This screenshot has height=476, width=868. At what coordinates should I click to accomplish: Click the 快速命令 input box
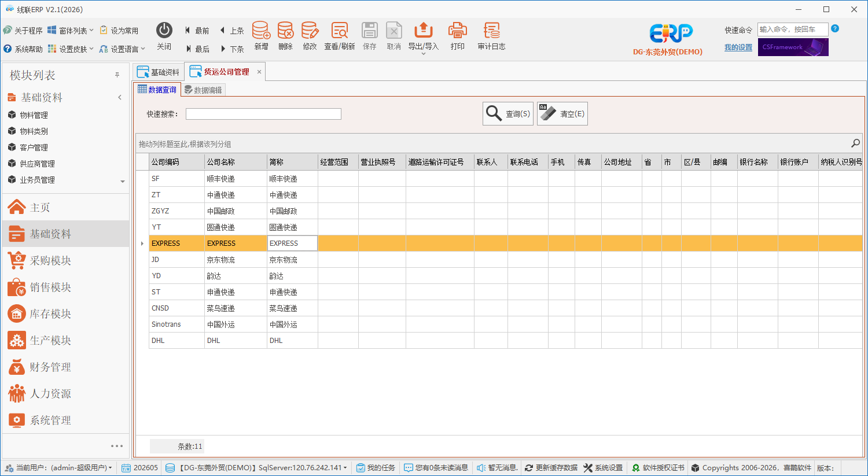(x=792, y=29)
